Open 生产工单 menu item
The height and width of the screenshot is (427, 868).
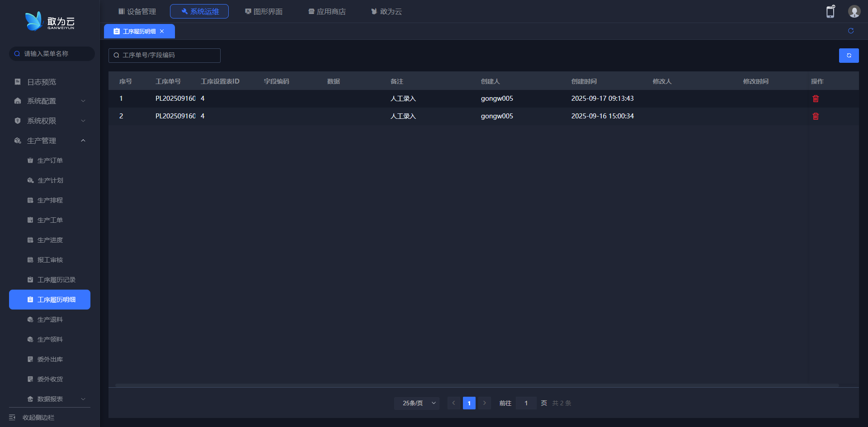[50, 220]
